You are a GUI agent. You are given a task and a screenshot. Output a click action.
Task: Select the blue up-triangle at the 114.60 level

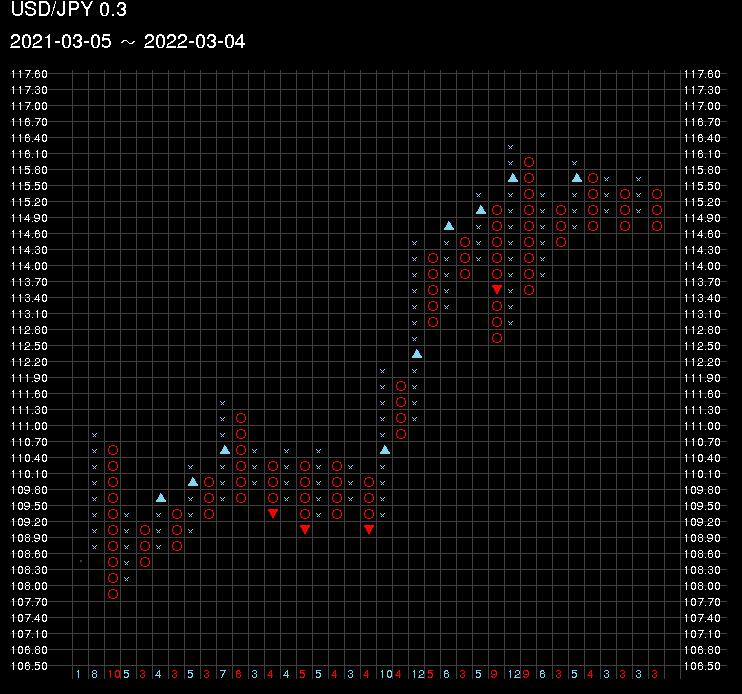pyautogui.click(x=449, y=225)
